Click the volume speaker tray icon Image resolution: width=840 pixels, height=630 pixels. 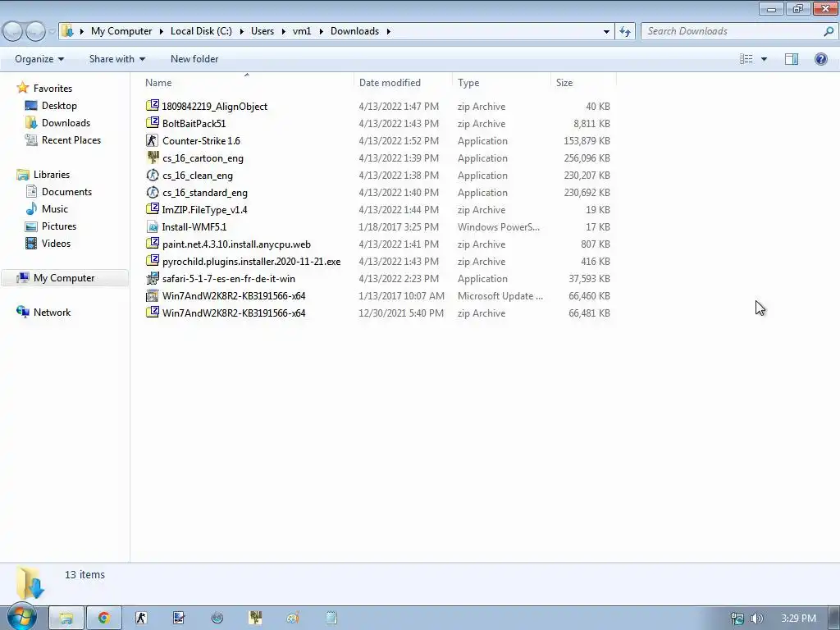(756, 619)
